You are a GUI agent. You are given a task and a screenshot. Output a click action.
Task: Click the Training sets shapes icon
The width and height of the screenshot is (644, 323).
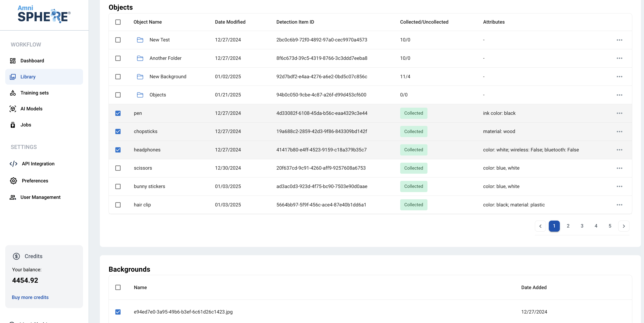coord(13,93)
